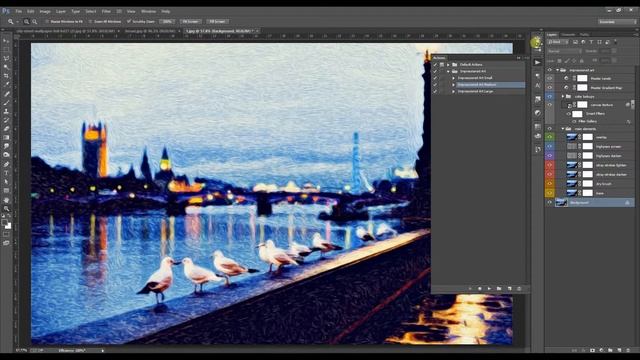This screenshot has height=360, width=640.
Task: Click the foreground color swatch
Action: point(5,223)
